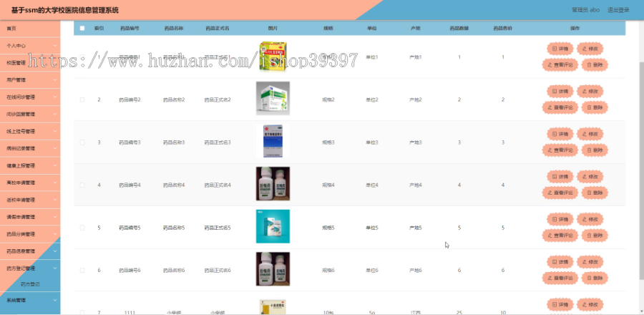
Task: Open 查看评论 for the row 药品编号4
Action: (x=560, y=193)
